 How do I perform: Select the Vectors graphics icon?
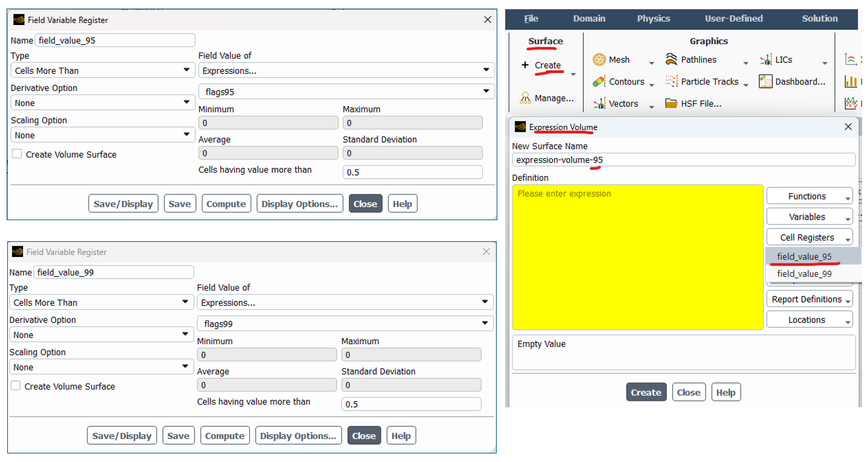coord(599,103)
